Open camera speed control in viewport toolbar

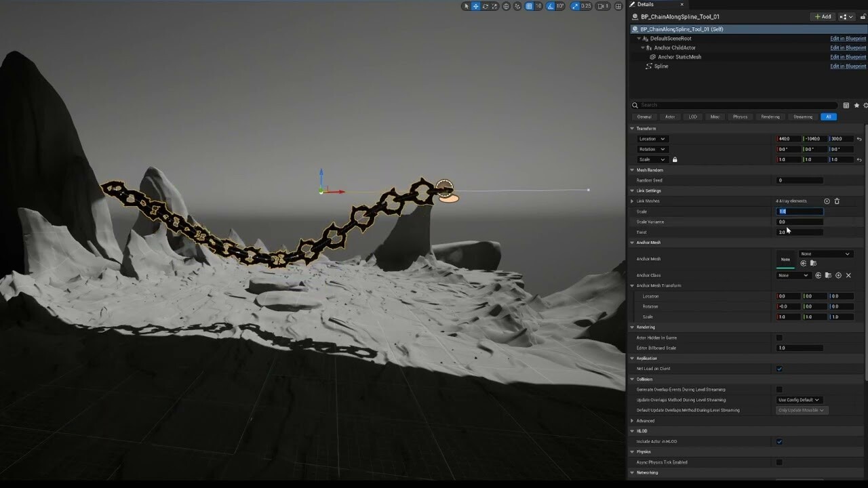pos(600,5)
